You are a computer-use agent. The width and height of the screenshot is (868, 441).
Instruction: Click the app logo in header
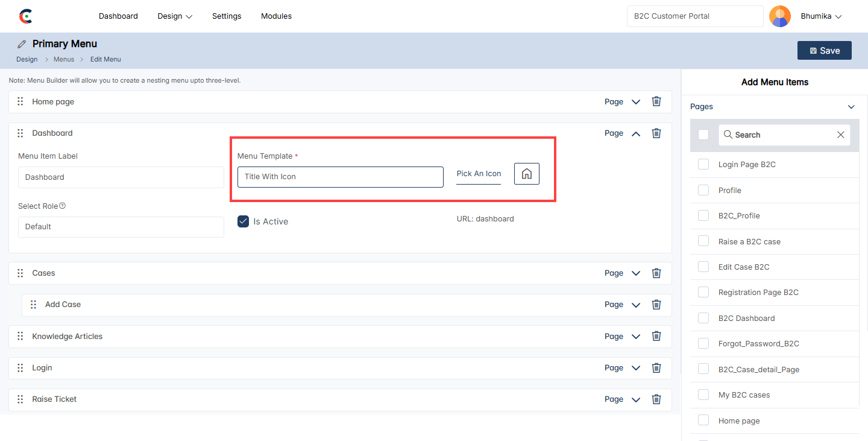pos(25,16)
